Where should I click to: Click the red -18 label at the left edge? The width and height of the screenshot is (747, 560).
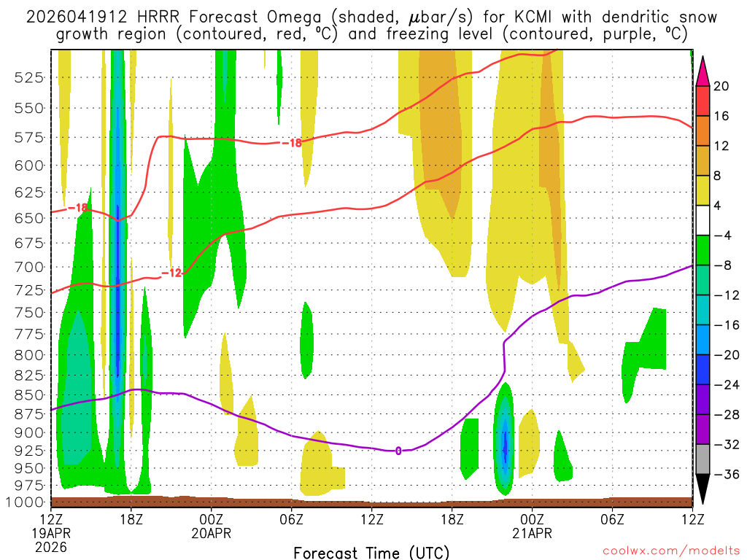coord(77,208)
